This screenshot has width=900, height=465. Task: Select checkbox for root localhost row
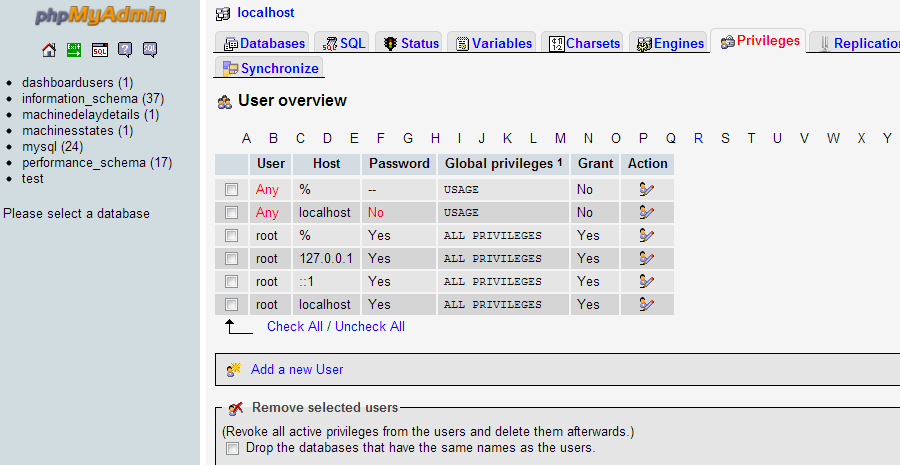point(231,304)
